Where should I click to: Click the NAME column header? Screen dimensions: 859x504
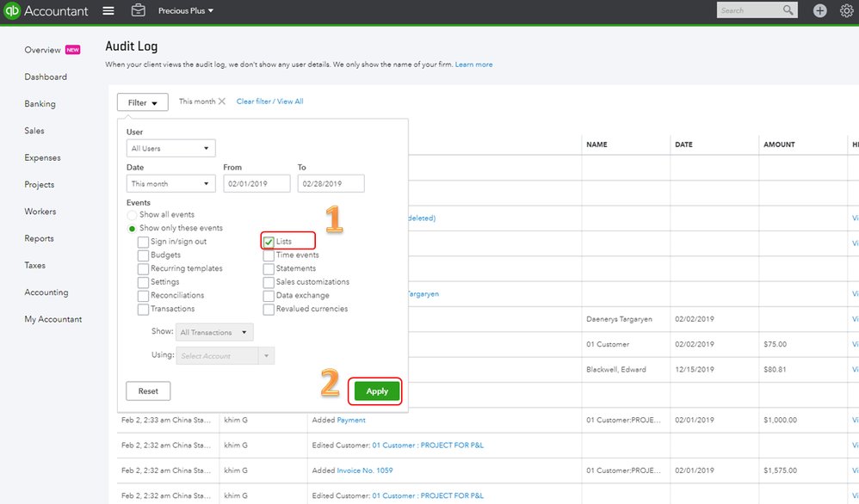click(596, 145)
